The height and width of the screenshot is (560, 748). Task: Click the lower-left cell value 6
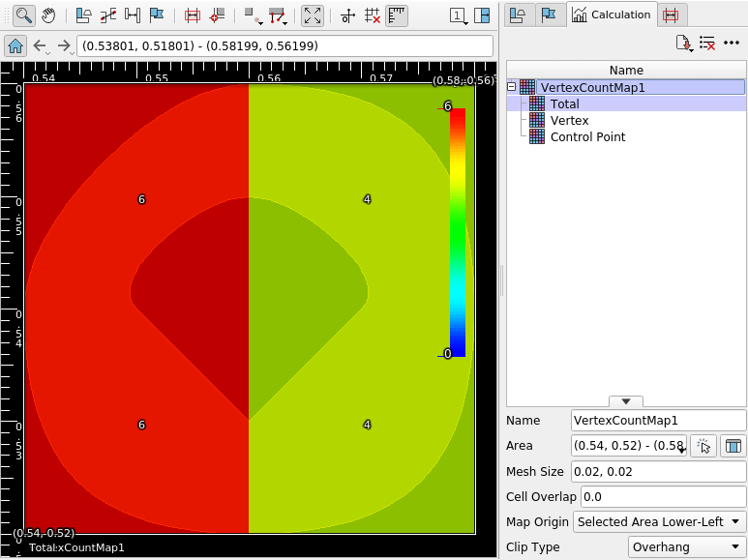click(x=141, y=425)
